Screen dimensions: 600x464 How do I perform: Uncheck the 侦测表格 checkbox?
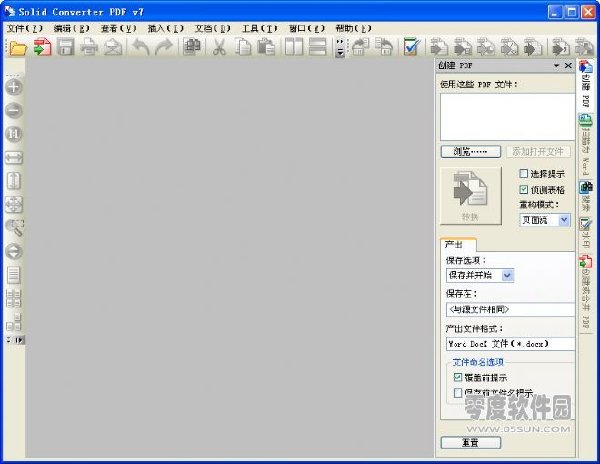pyautogui.click(x=523, y=189)
